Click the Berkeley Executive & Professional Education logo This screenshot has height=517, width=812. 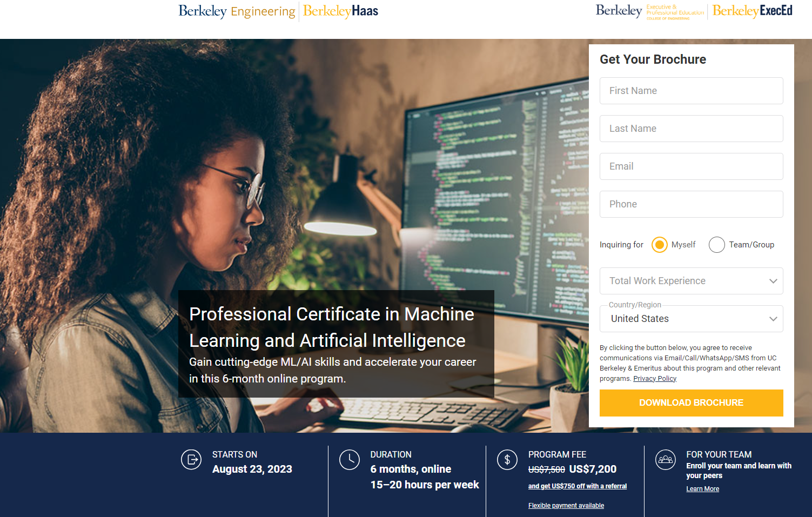pyautogui.click(x=649, y=11)
